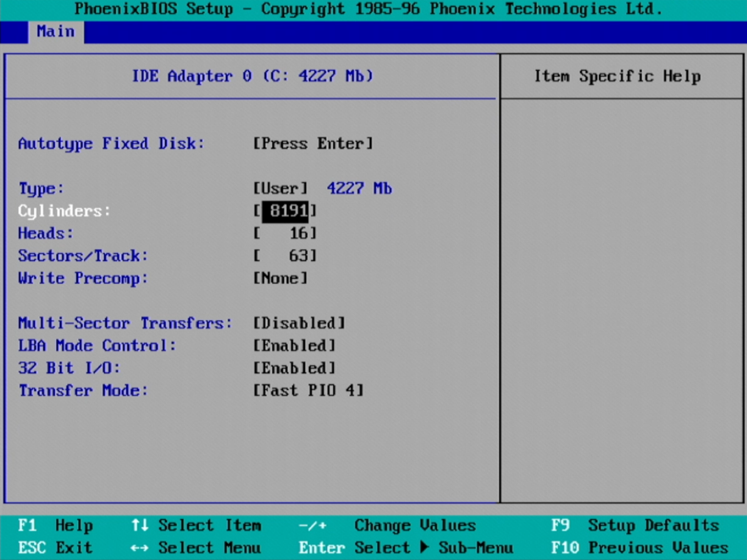Select the Main menu tab
The height and width of the screenshot is (560, 747).
pyautogui.click(x=56, y=31)
